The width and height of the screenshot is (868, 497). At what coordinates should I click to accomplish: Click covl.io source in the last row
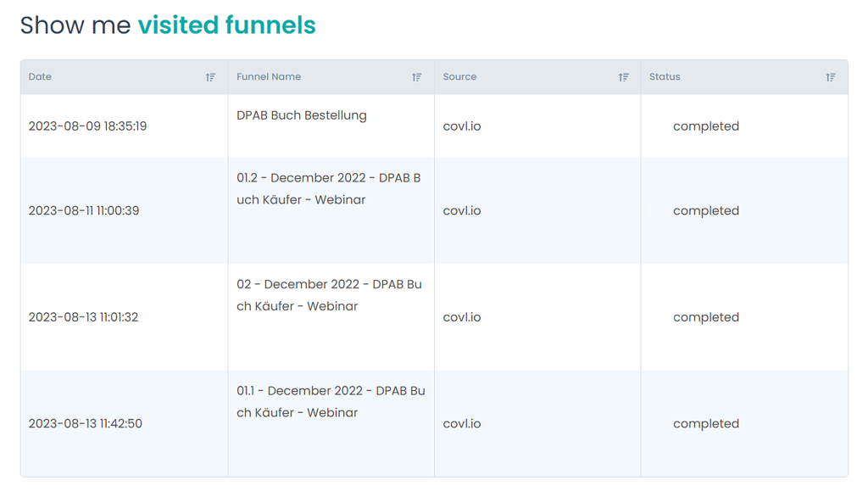click(462, 424)
